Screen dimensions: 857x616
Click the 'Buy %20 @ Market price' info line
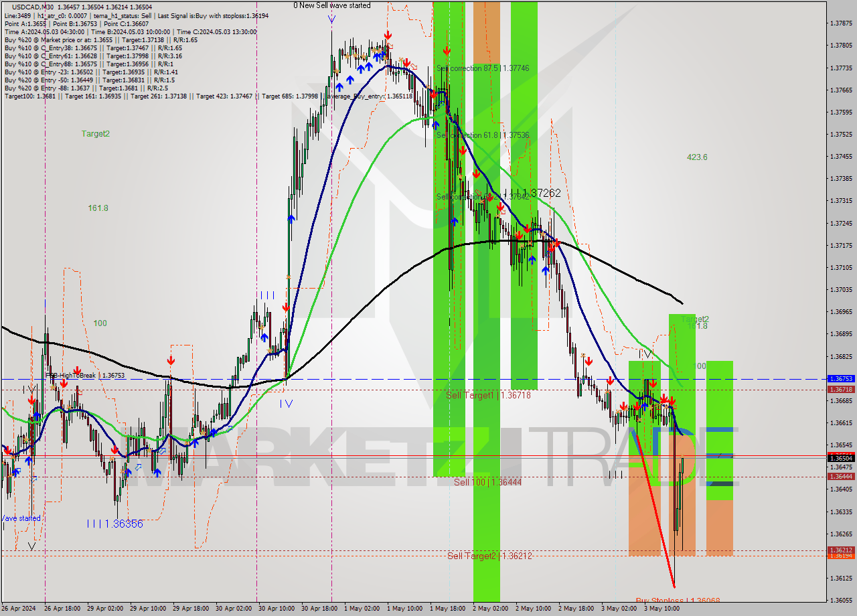101,40
